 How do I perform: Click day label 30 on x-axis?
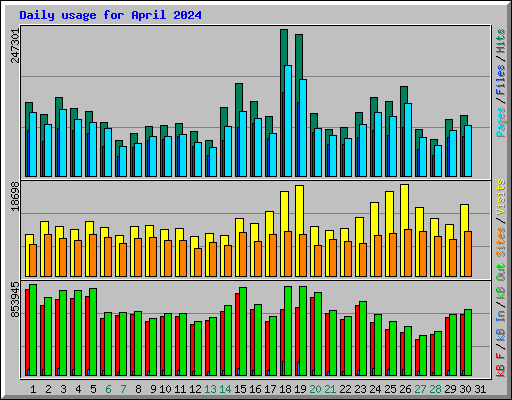pos(465,389)
